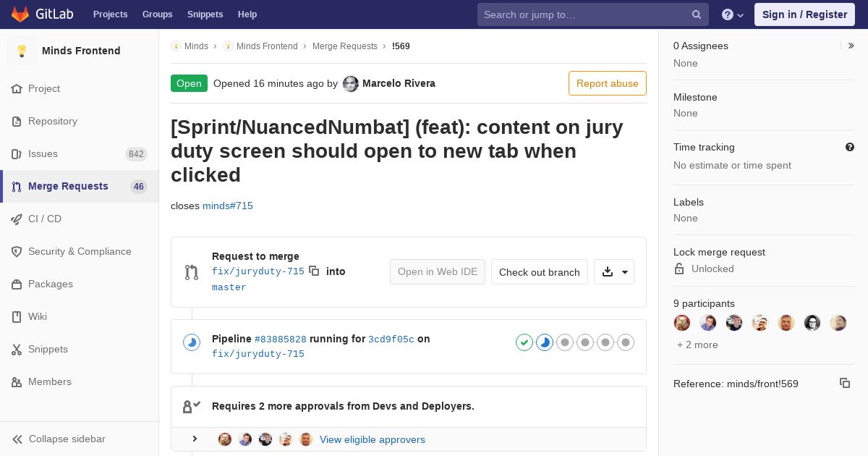This screenshot has height=456, width=868.
Task: Click the Wiki book icon
Action: tap(17, 316)
